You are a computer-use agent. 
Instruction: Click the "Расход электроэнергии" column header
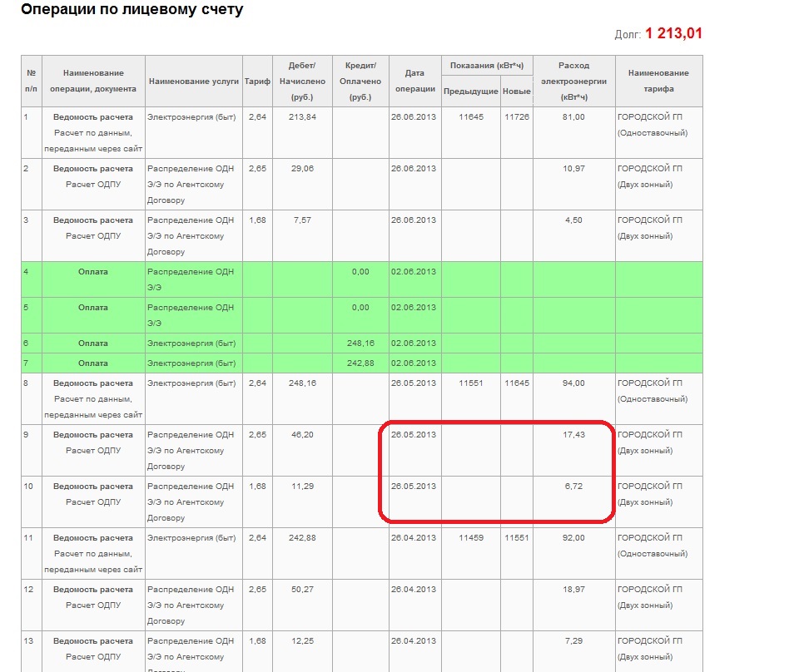pos(573,81)
